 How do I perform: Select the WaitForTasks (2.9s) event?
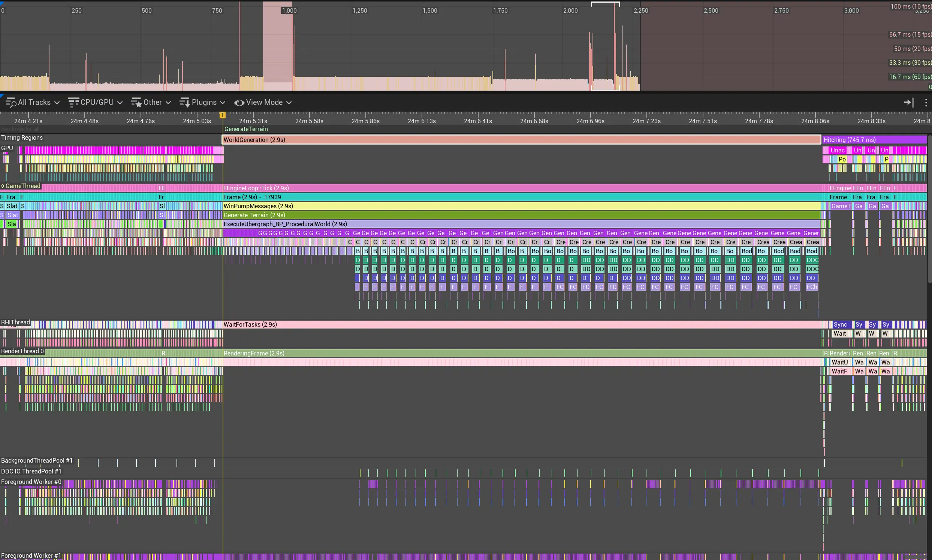coord(522,324)
